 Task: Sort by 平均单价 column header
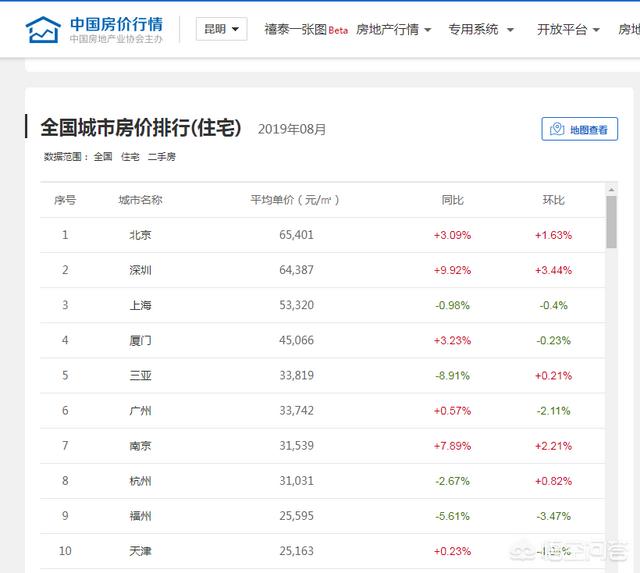295,200
